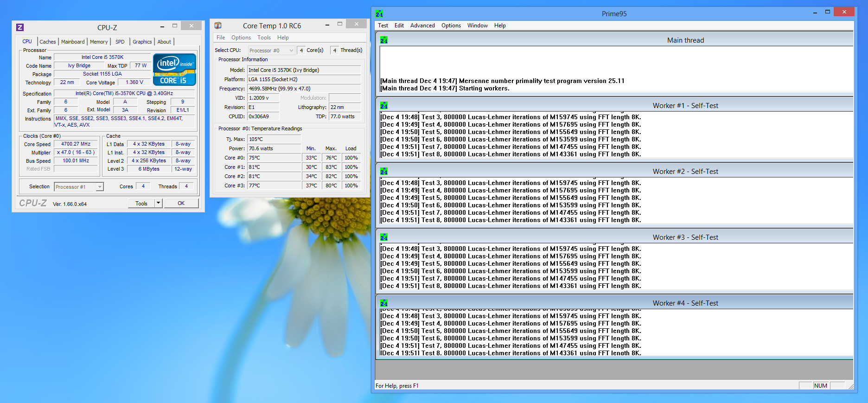
Task: Click the VID 1.2009 v field
Action: 263,98
